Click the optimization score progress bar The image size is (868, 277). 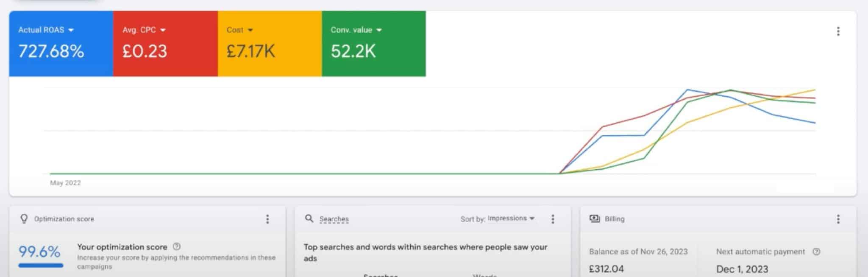point(41,266)
